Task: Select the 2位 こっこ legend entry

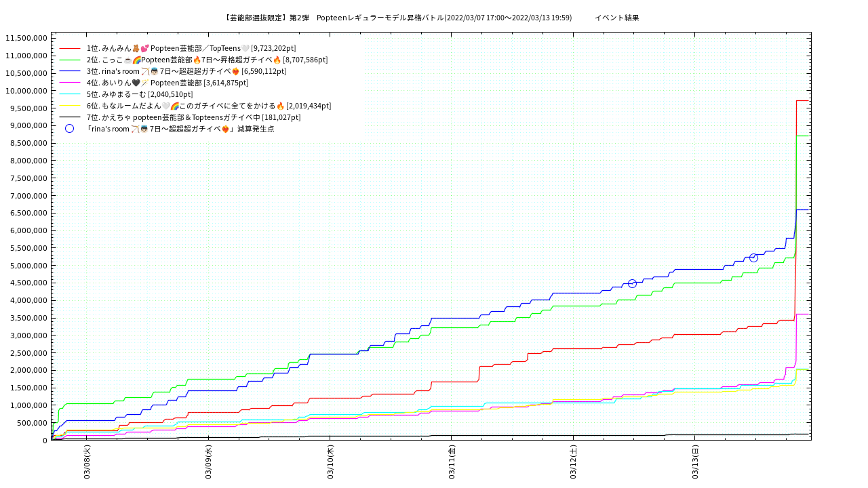Action: click(207, 60)
